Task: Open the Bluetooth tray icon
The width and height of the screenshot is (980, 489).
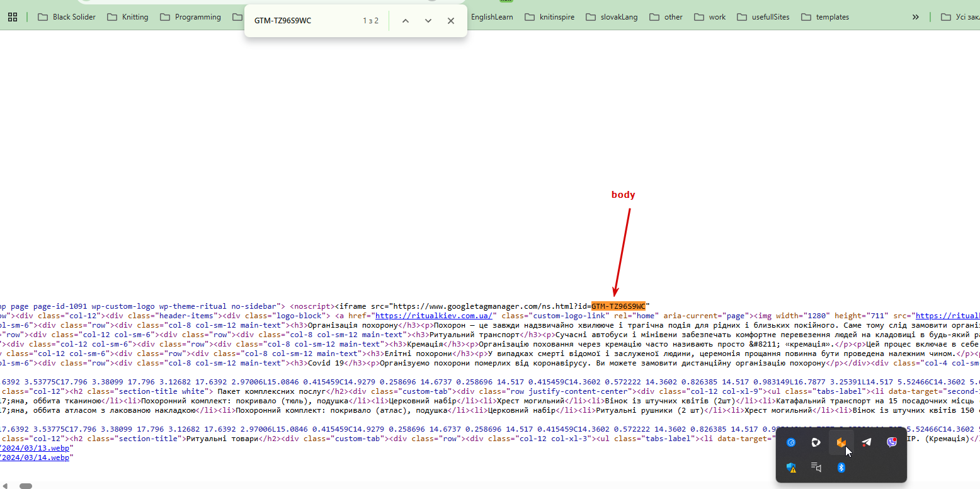Action: click(x=841, y=468)
